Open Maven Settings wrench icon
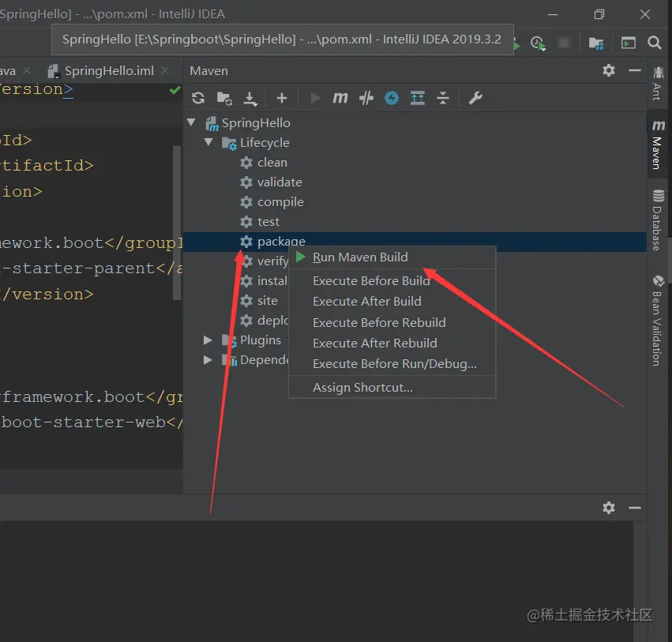 475,98
